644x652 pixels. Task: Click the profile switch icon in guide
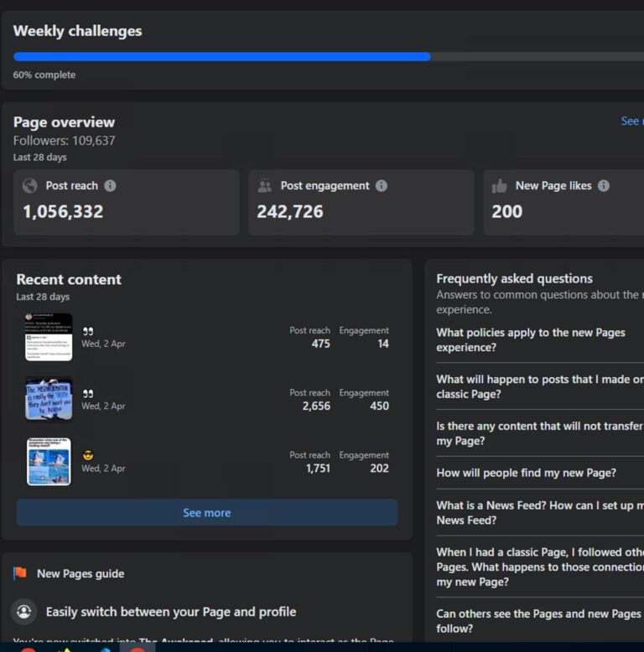click(24, 611)
